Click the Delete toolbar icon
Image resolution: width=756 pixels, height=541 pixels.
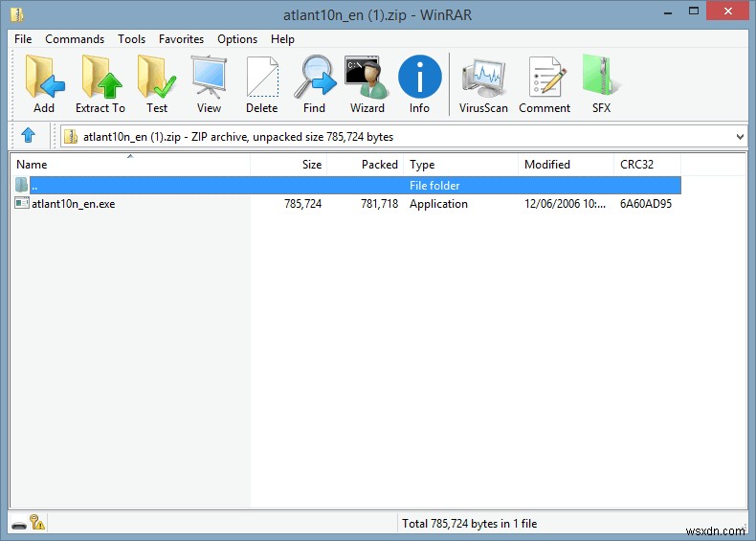(262, 84)
